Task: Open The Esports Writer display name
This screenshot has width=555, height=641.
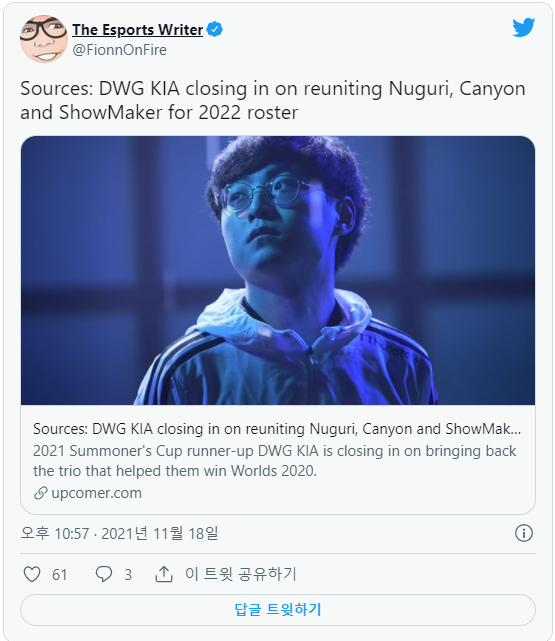Action: coord(138,29)
